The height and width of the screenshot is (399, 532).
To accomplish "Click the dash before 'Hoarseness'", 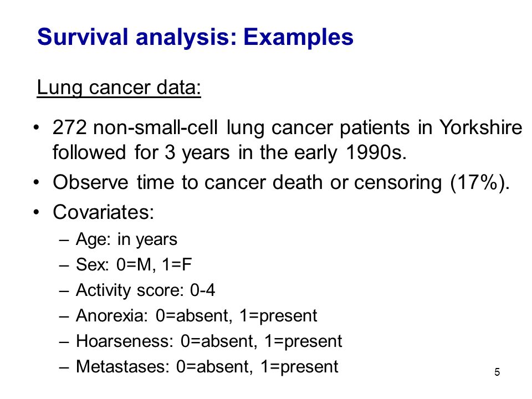I will coord(64,342).
